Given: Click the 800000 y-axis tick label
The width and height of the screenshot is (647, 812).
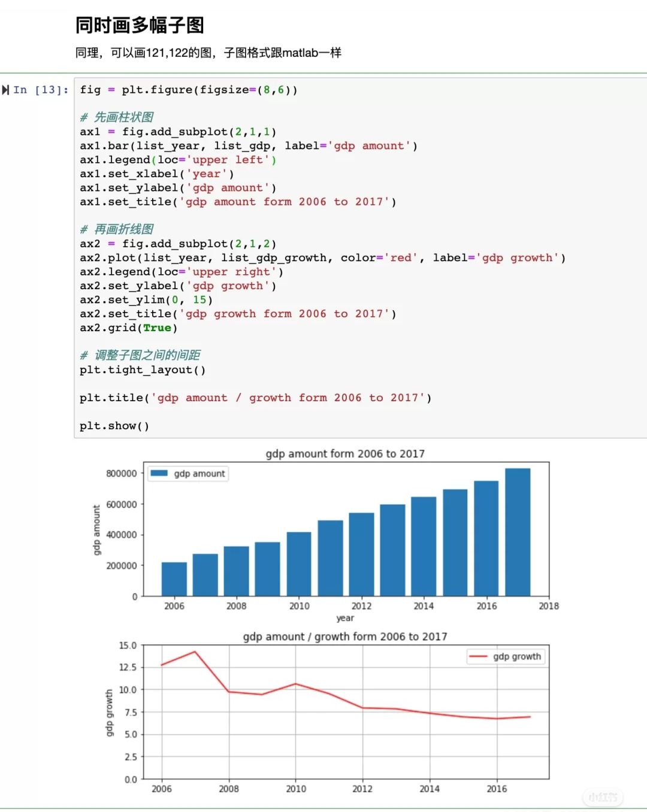Looking at the screenshot, I should (x=122, y=474).
